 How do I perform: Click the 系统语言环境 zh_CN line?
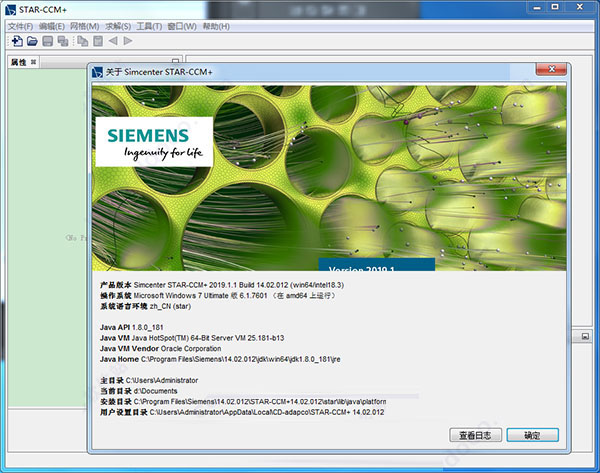(x=145, y=306)
